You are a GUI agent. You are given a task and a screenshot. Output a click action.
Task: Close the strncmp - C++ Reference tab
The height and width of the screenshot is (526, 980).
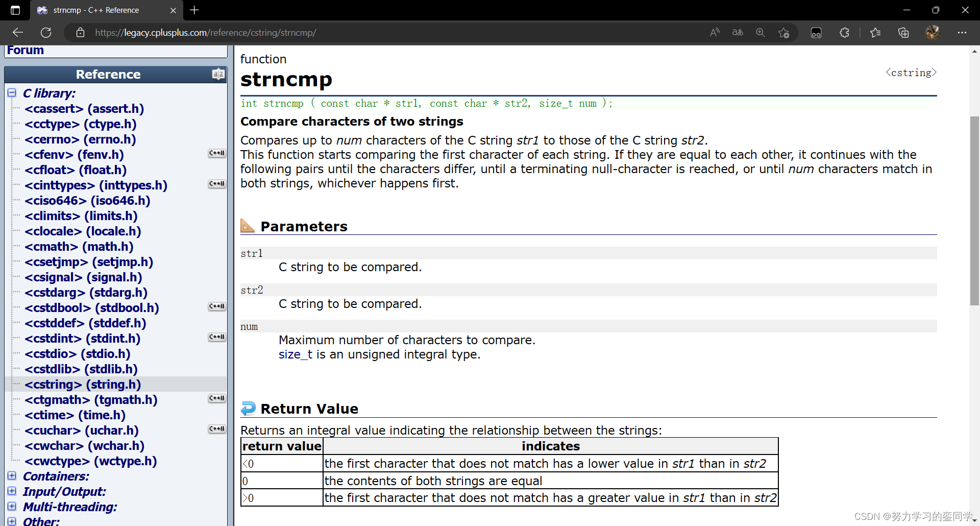click(173, 10)
